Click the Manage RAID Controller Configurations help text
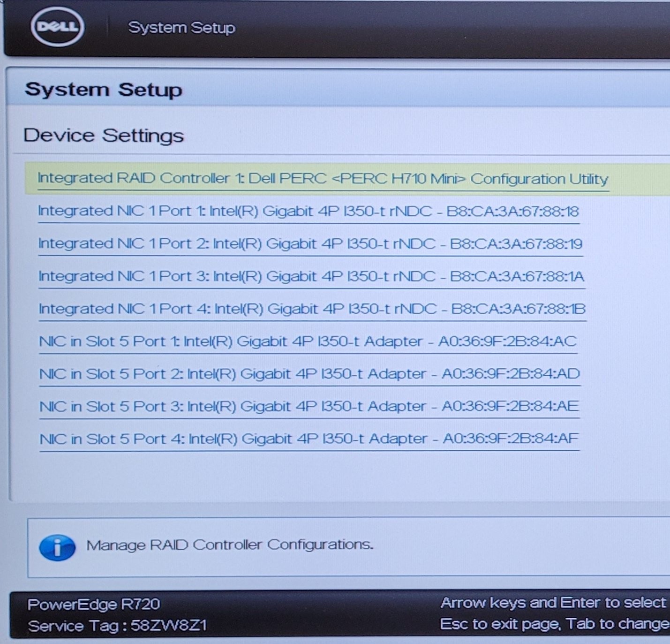670x644 pixels. coord(230,545)
